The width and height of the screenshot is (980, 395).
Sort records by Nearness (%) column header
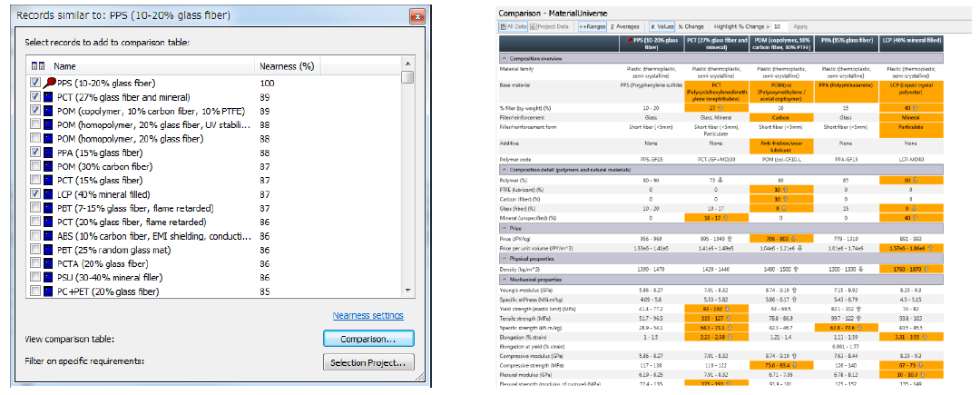(x=287, y=65)
